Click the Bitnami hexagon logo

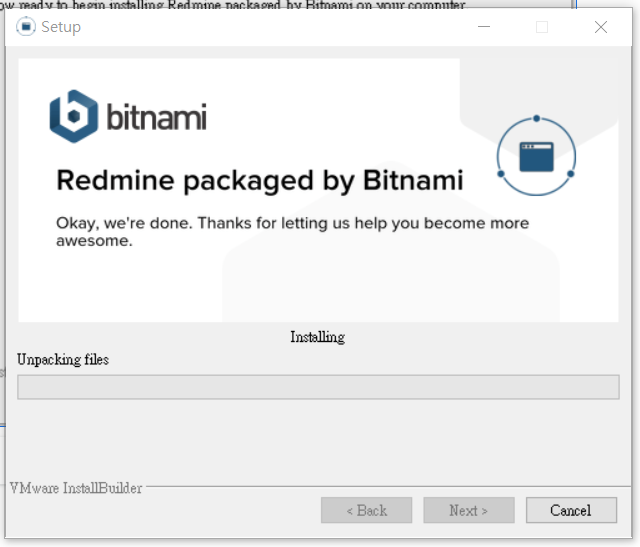click(x=74, y=116)
